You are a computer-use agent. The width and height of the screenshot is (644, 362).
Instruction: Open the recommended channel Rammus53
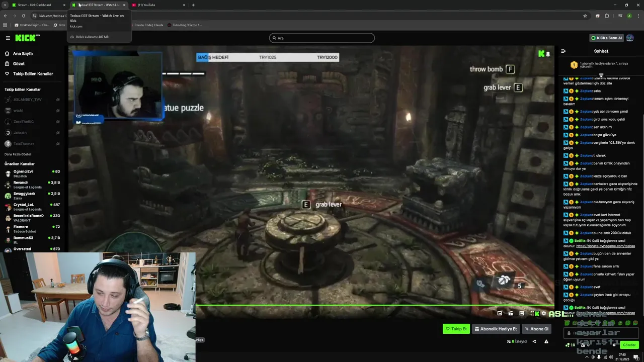click(x=32, y=240)
